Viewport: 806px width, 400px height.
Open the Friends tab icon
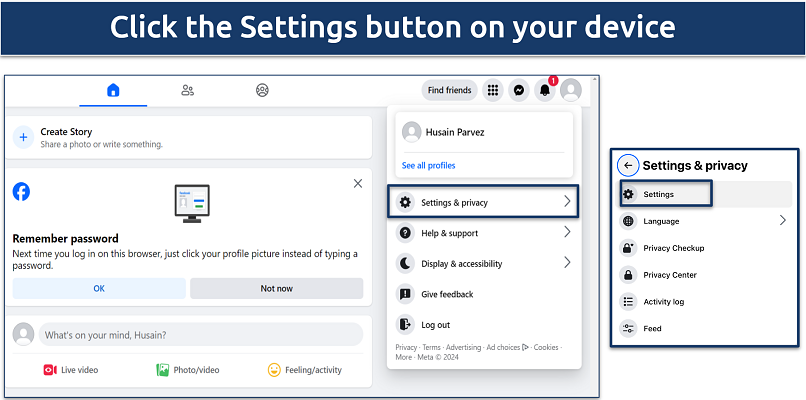(187, 90)
